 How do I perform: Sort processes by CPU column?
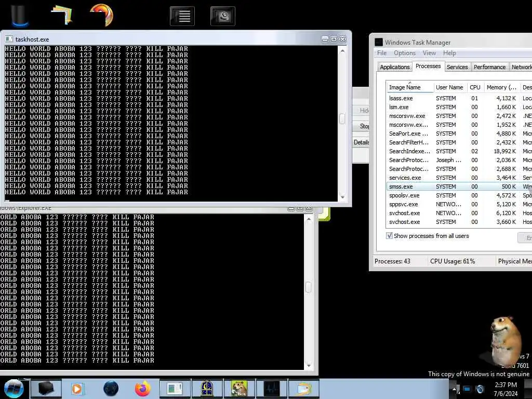[x=475, y=87]
